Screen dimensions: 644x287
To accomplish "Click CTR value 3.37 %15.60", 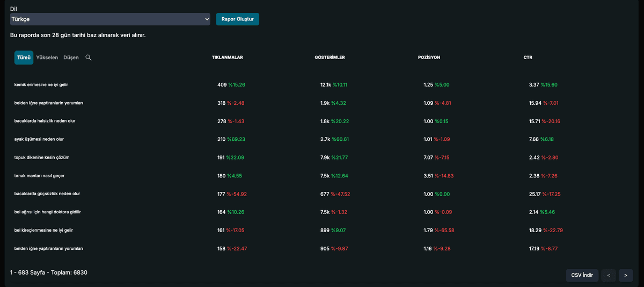I will click(543, 85).
